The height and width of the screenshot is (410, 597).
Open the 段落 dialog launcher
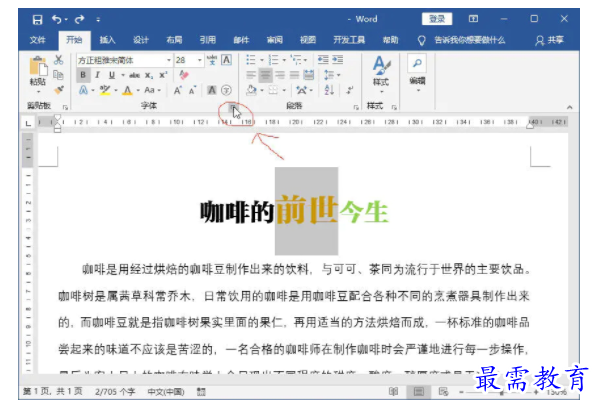356,108
